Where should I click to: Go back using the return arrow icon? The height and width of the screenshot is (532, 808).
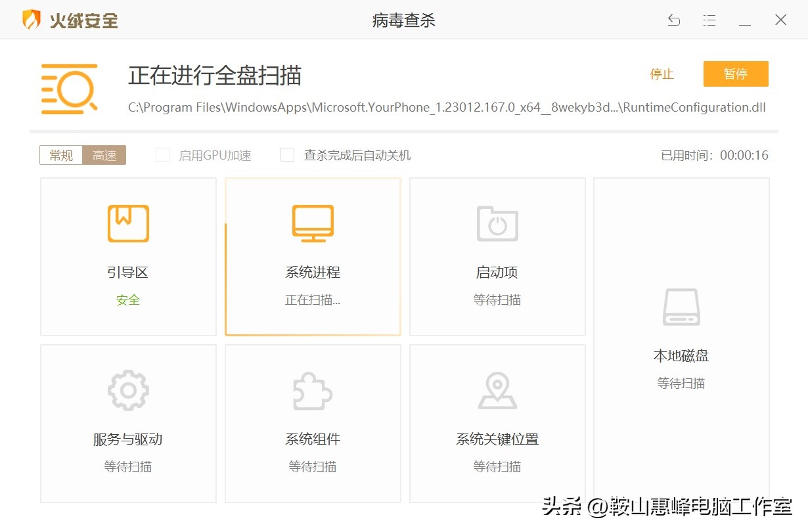[x=674, y=20]
